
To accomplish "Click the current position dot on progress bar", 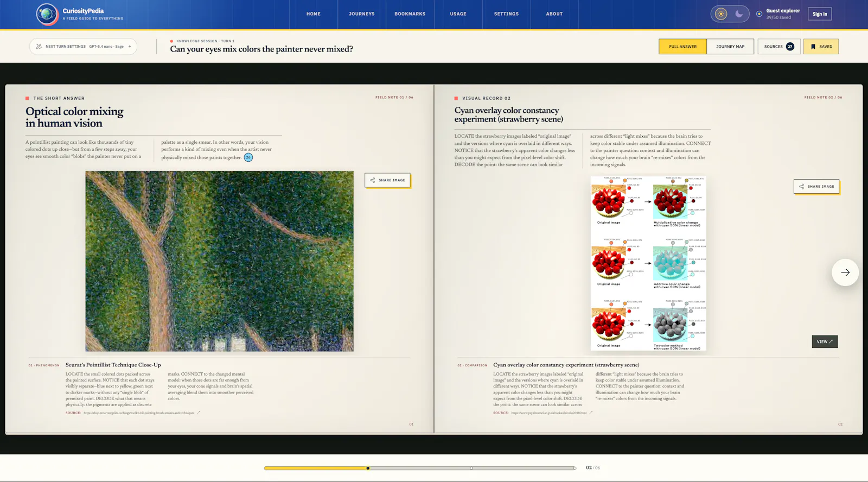I will [368, 468].
